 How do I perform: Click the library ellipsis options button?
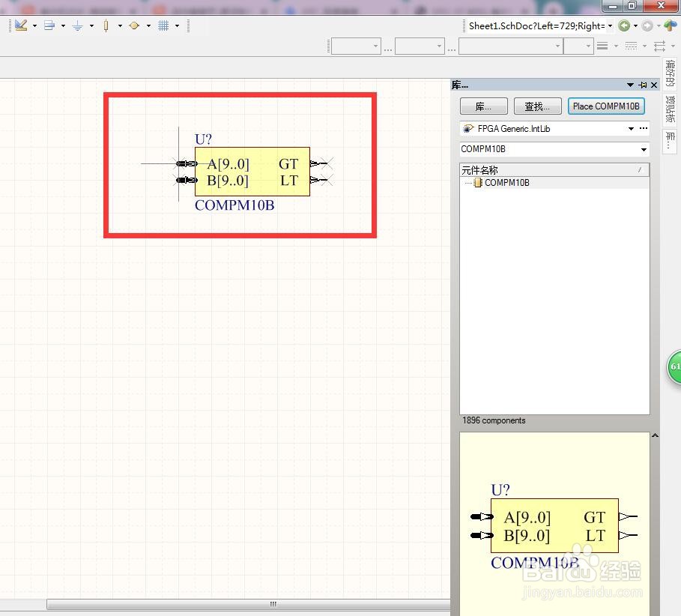click(x=644, y=128)
